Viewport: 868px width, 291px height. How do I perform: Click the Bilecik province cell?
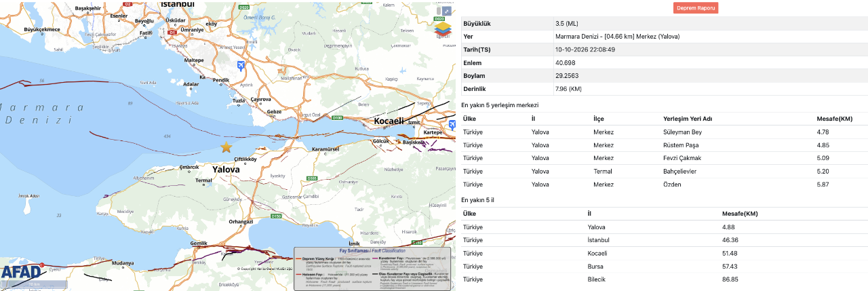(x=597, y=279)
